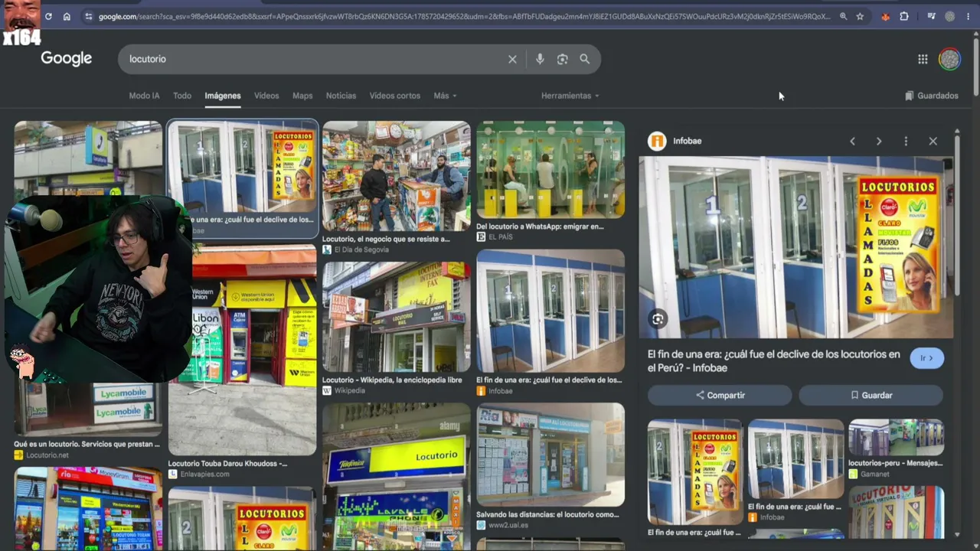This screenshot has height=551, width=980.
Task: Click 'Del locutorio a WhatsApp: emigrar en...' caption
Action: point(540,227)
